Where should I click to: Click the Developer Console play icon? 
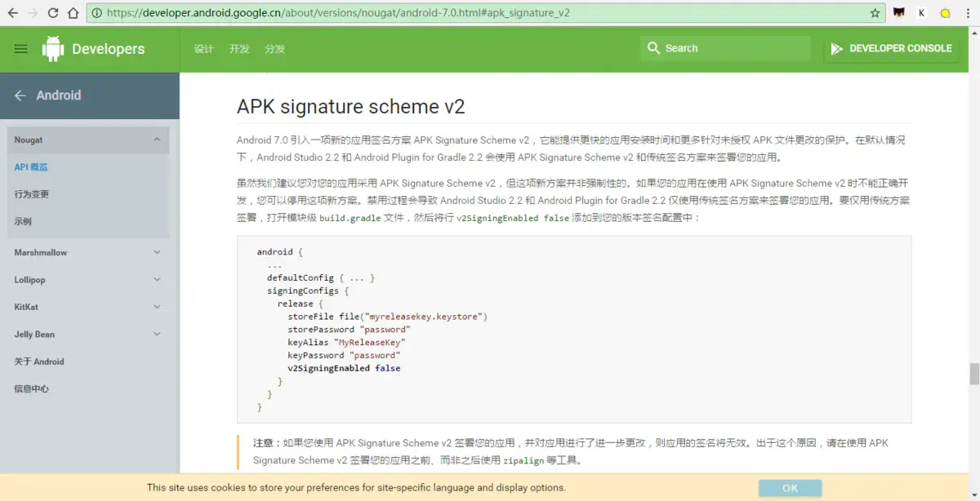(x=836, y=49)
